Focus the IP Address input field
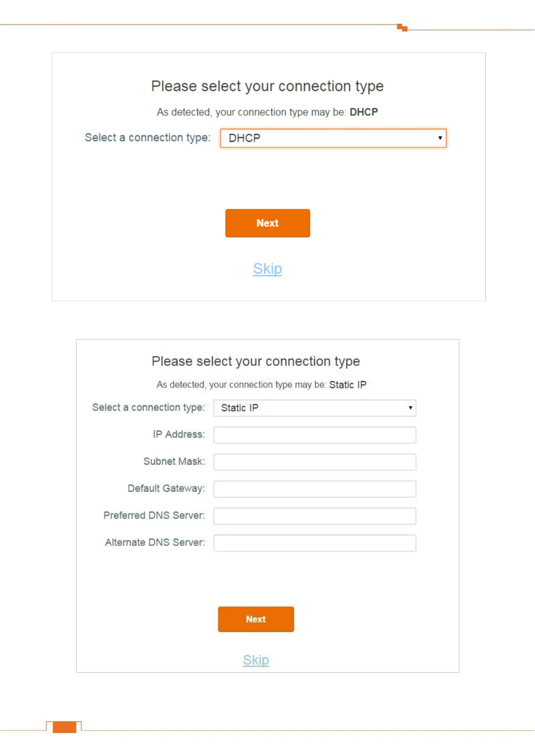Screen dimensions: 535x756 click(314, 435)
